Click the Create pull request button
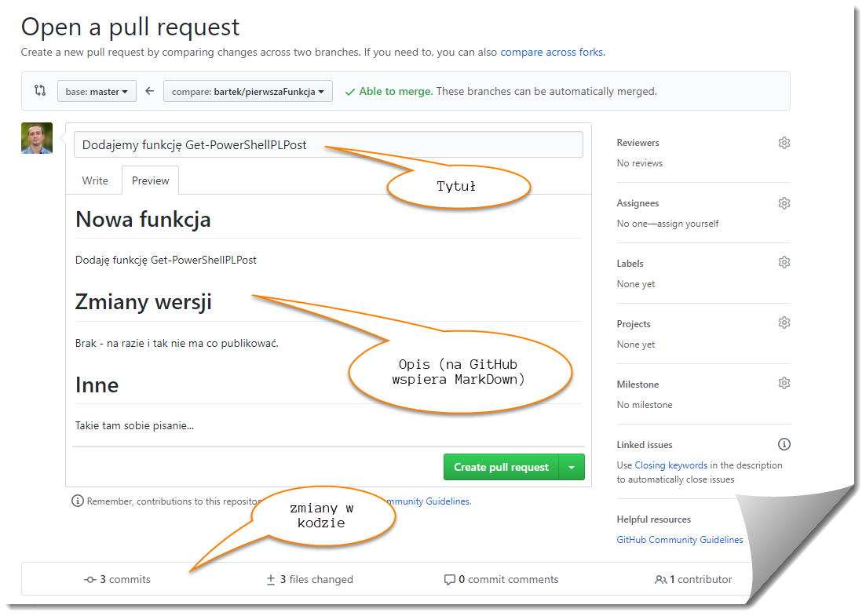Screen dimensions: 866x616 [x=501, y=467]
